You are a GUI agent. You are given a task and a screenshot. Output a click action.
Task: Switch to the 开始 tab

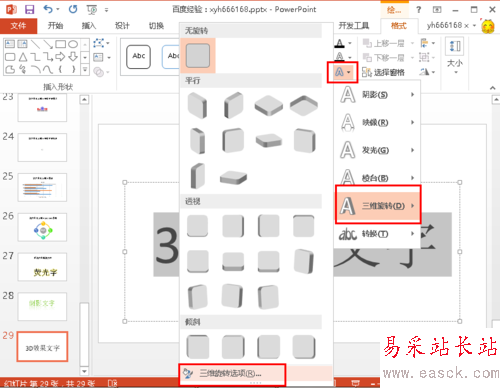tap(55, 26)
